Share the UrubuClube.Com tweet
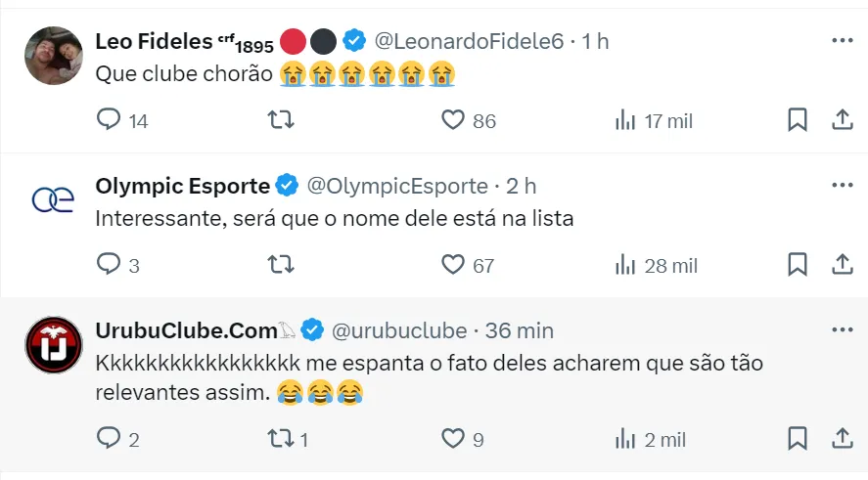Viewport: 868px width, 480px height. [x=842, y=439]
